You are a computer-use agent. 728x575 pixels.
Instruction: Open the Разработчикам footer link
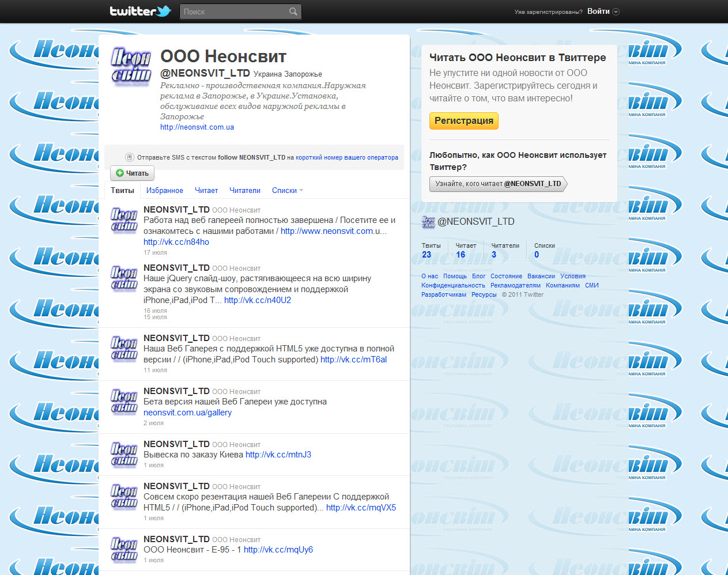tap(444, 295)
